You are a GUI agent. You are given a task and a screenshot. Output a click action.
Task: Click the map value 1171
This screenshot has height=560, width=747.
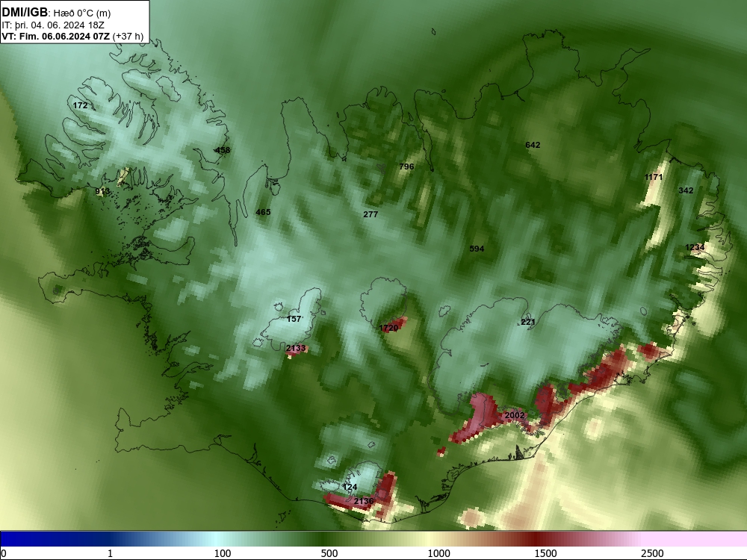pyautogui.click(x=654, y=177)
